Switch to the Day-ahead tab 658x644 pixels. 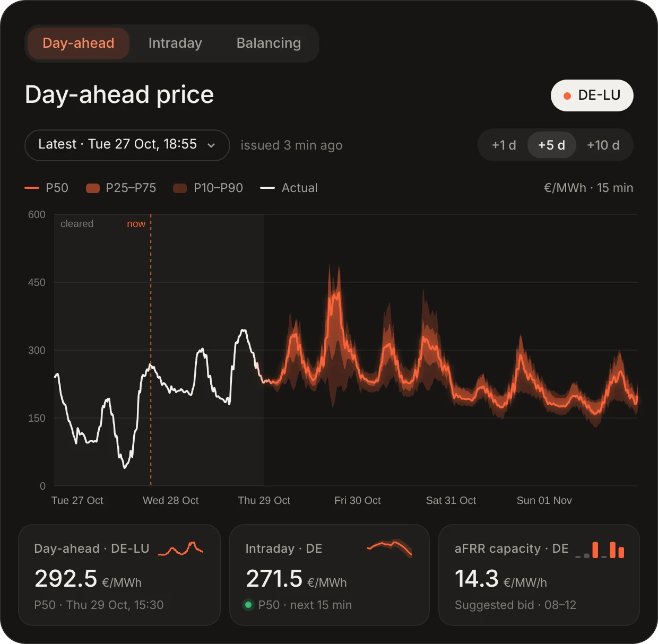click(x=79, y=43)
